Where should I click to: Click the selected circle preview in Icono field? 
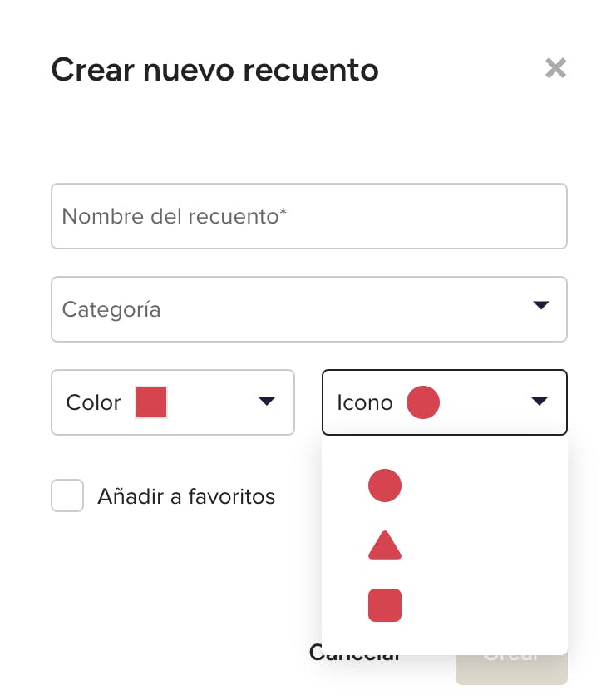(x=422, y=402)
